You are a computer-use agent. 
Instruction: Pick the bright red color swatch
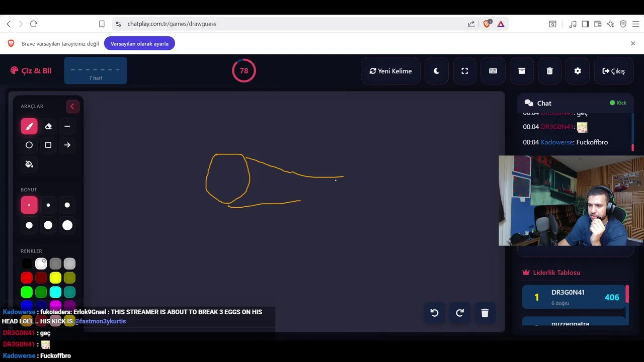pos(27,278)
